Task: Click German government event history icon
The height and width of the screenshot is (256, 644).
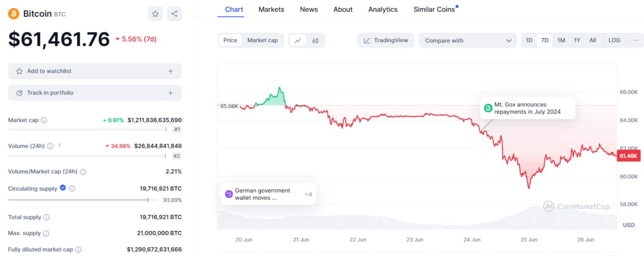Action: click(x=228, y=194)
